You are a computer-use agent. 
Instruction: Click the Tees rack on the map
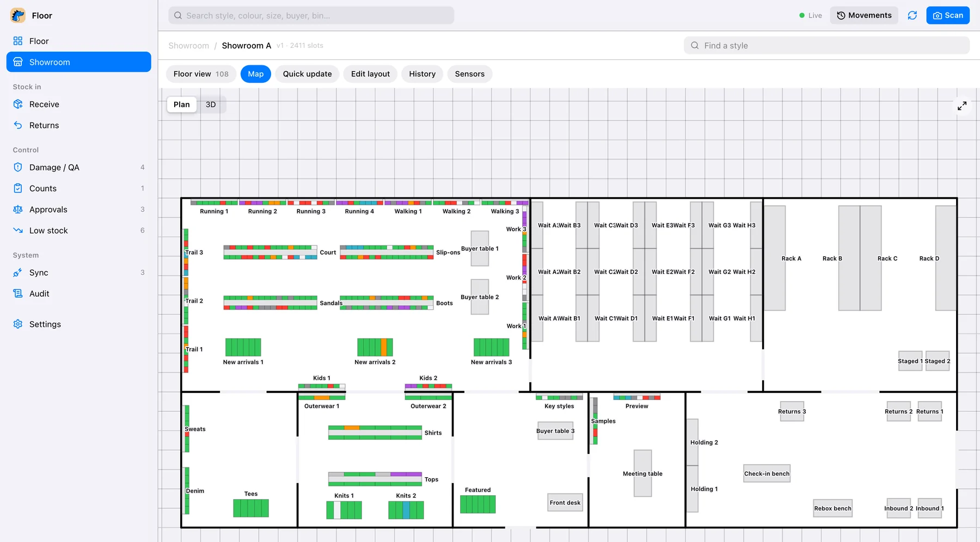click(251, 508)
